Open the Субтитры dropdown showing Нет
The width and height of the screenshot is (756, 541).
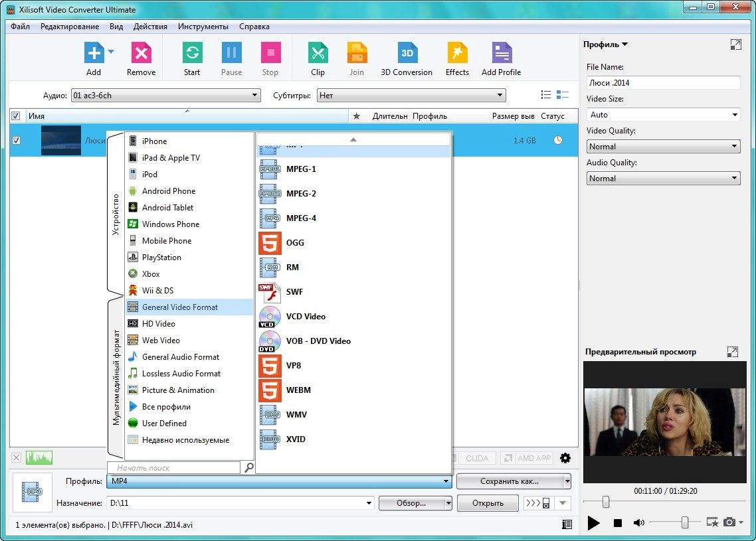(411, 96)
